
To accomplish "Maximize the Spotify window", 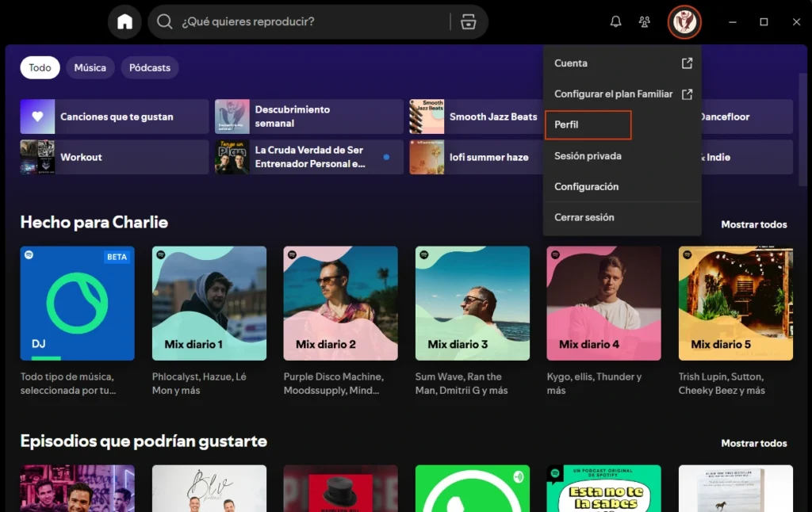I will 764,21.
